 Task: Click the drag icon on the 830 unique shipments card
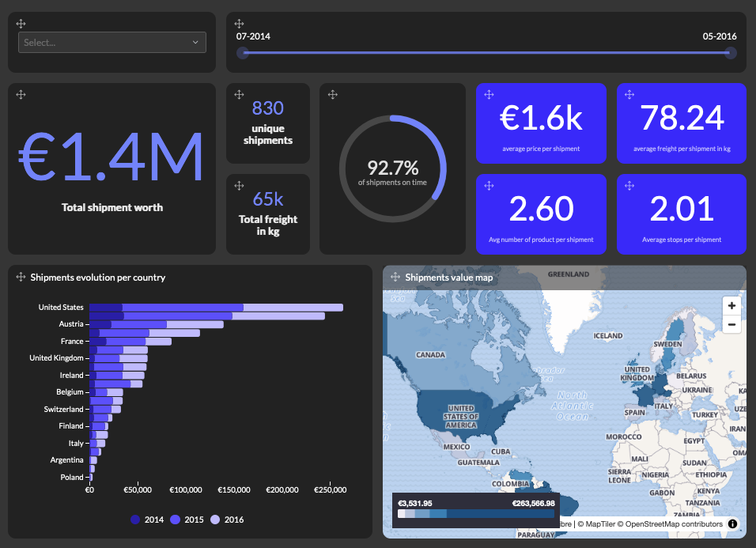tap(240, 94)
